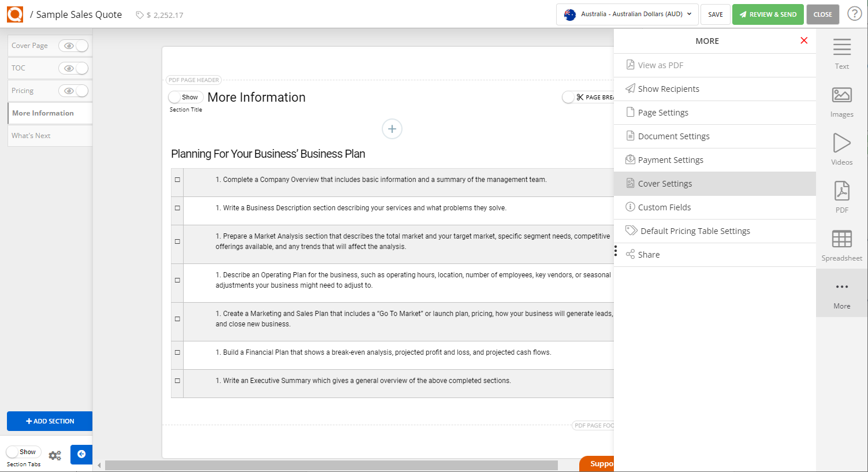
Task: Insert a Videos element
Action: [x=841, y=149]
